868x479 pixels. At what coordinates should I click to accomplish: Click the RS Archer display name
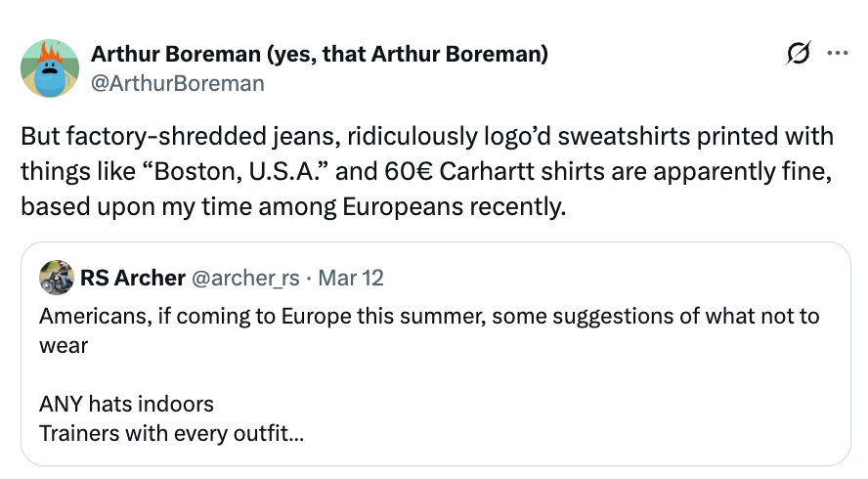point(132,278)
